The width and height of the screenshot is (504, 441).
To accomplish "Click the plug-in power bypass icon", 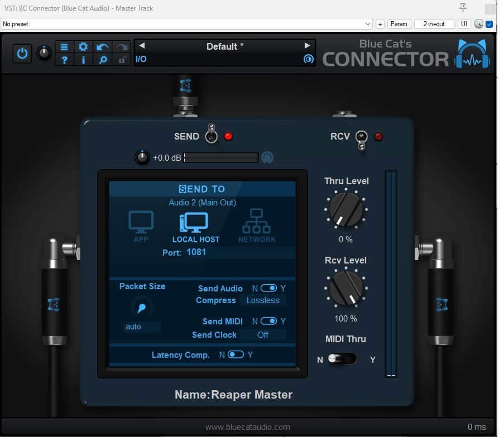I will (x=22, y=54).
